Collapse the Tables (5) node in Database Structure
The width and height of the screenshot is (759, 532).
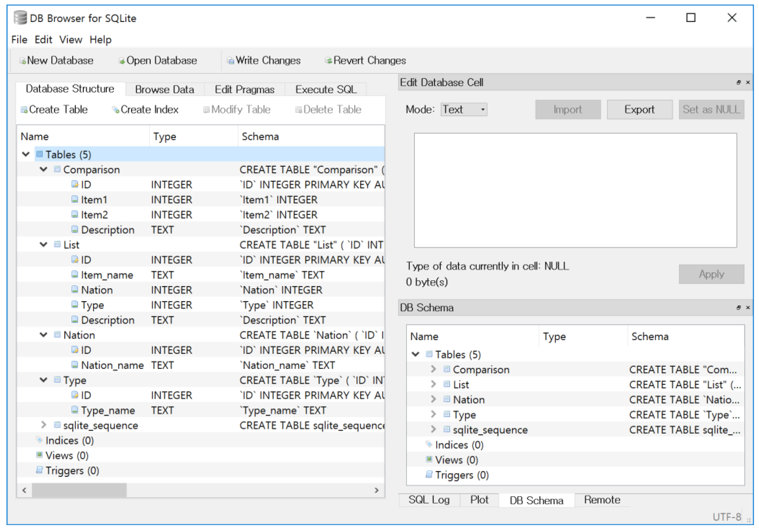[26, 154]
